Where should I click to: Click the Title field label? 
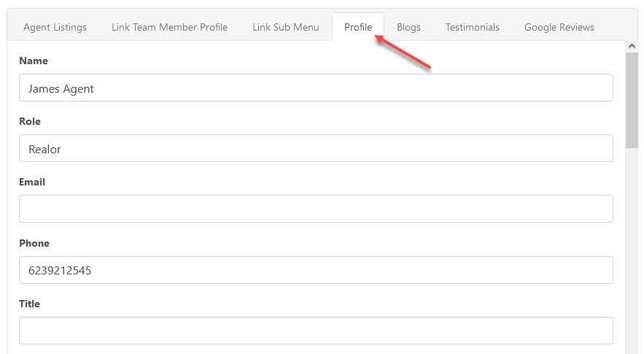(30, 304)
